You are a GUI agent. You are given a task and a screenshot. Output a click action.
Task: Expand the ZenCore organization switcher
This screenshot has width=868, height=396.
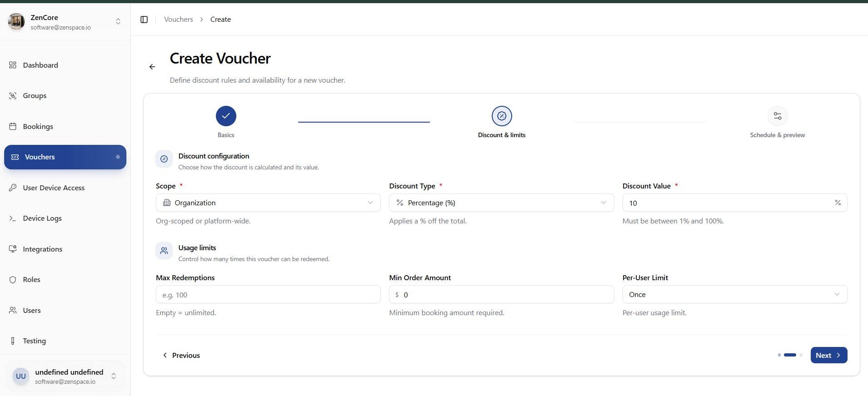tap(118, 21)
